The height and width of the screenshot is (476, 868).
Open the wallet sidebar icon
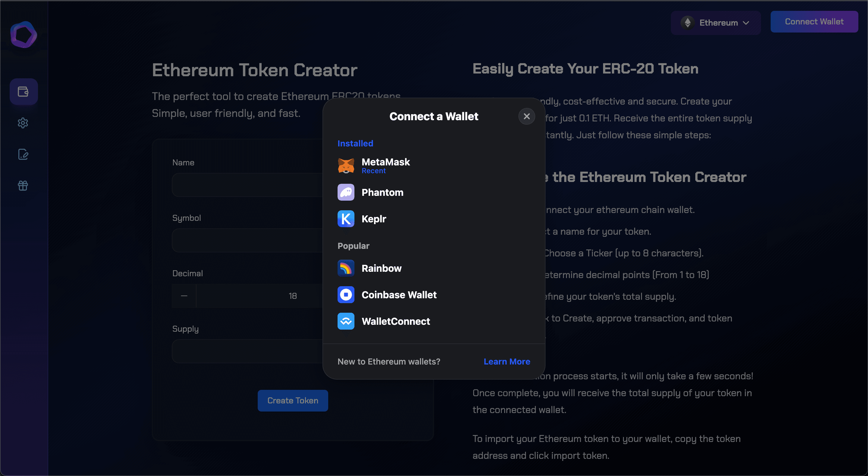(x=24, y=92)
